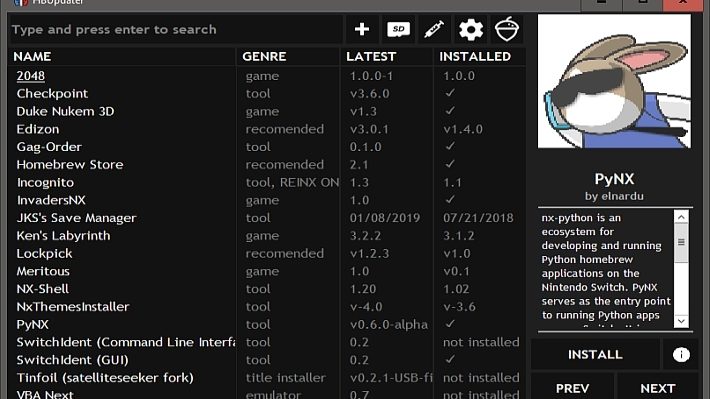Select the Gag-Order entry
This screenshot has height=399, width=710.
coord(267,147)
